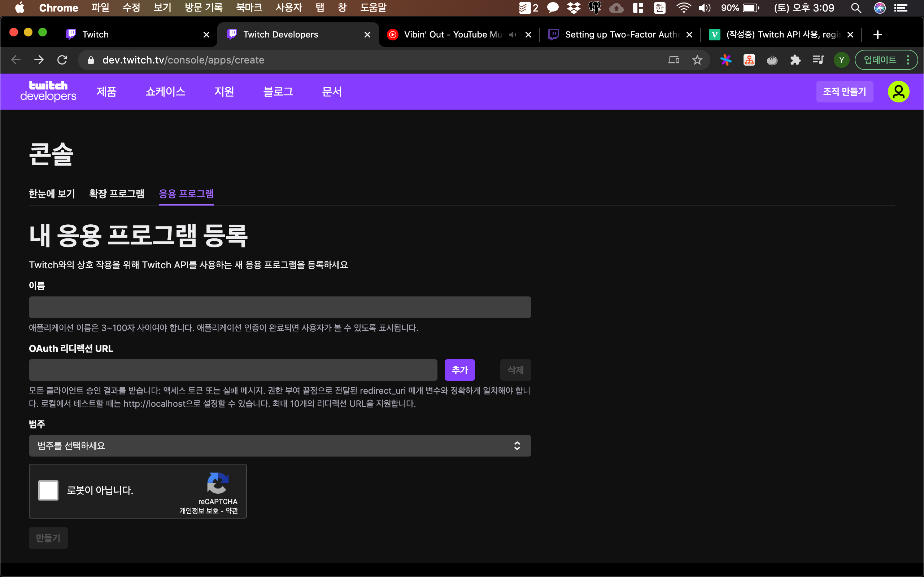924x577 pixels.
Task: Click the 조직 만들기 button
Action: [x=844, y=92]
